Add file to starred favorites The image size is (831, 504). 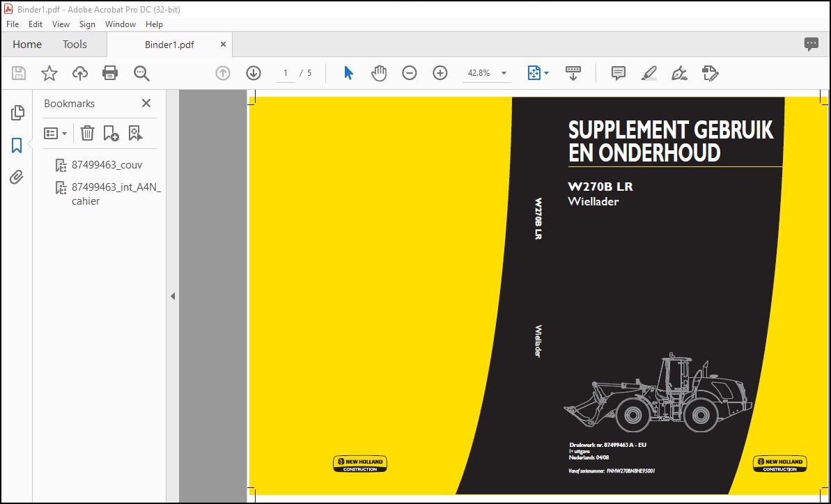click(49, 73)
